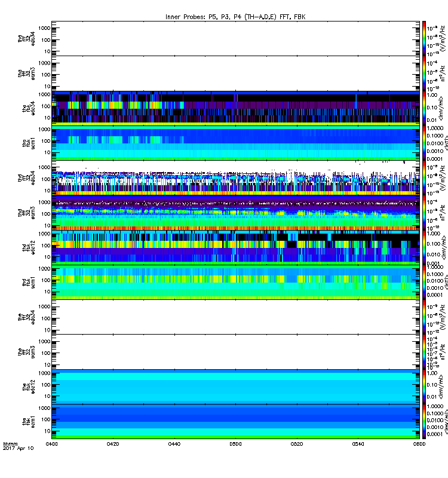Viewport: 448px width, 478px height.
Task: Click the "thd fff 32 edc34" y-axis label
Action: click(x=26, y=177)
